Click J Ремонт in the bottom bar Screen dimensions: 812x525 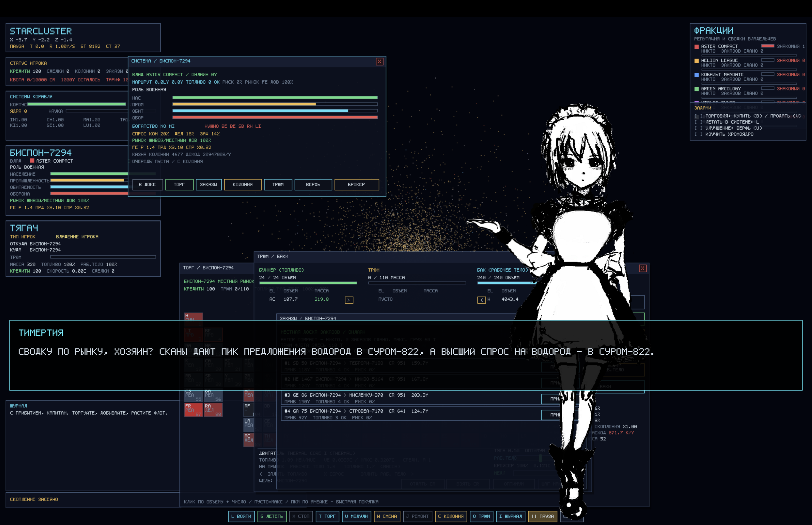[x=418, y=517]
